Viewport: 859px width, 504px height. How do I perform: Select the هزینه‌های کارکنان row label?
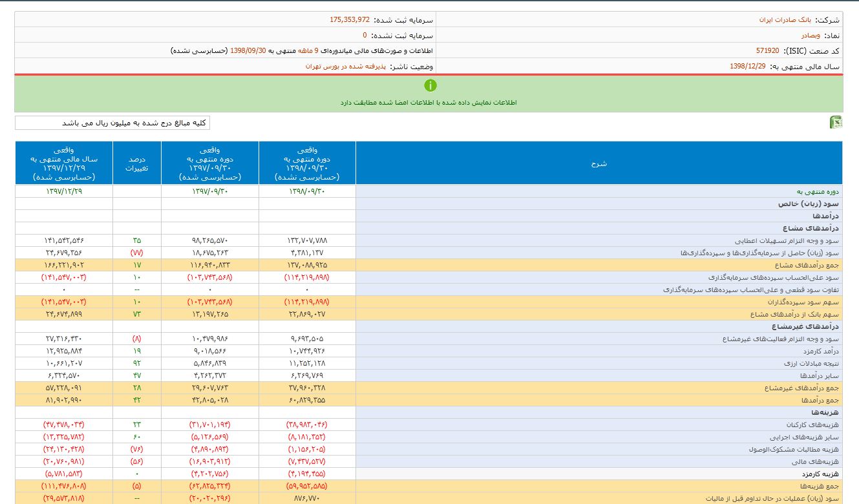pyautogui.click(x=814, y=425)
